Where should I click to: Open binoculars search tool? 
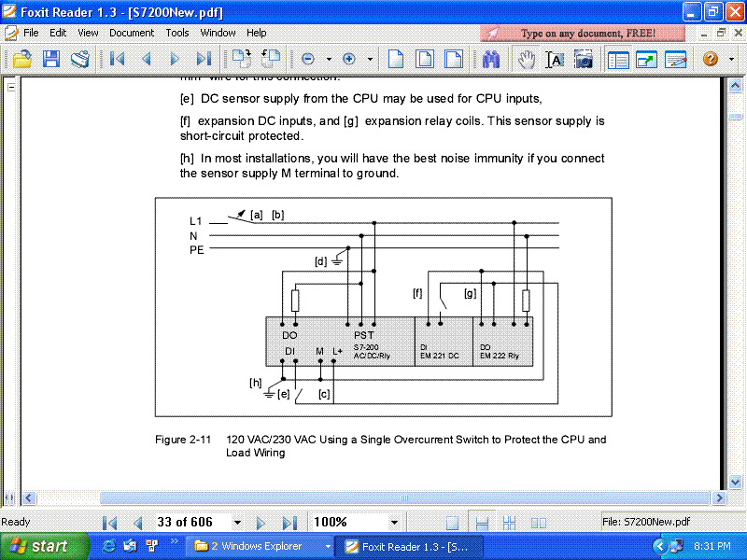coord(491,60)
